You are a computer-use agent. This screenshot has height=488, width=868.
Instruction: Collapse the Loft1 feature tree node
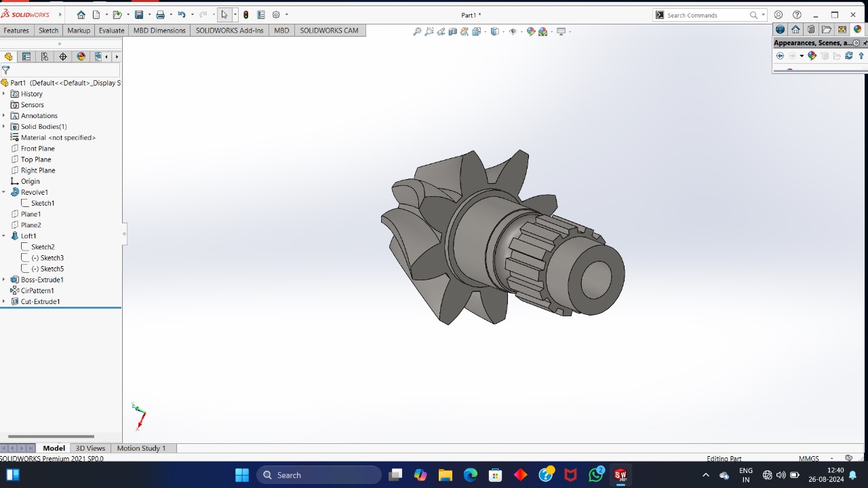coord(3,236)
